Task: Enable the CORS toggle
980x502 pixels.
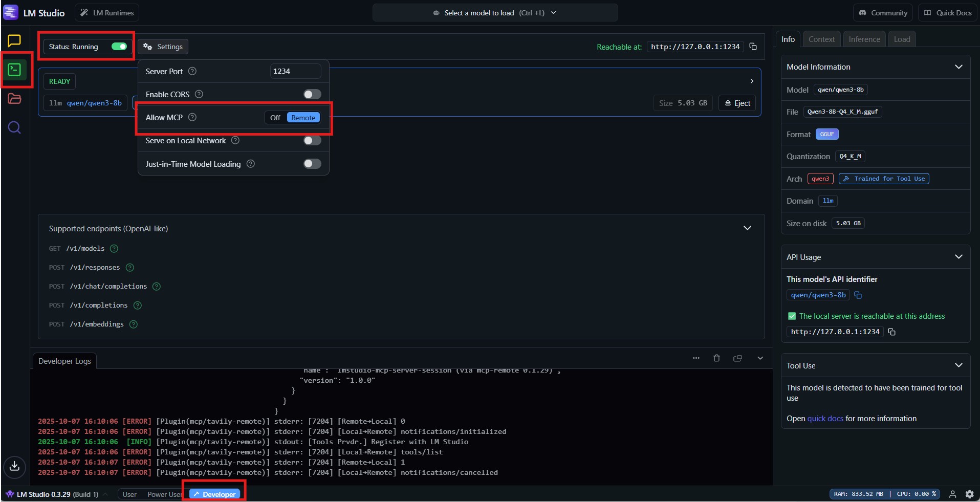Action: tap(312, 94)
